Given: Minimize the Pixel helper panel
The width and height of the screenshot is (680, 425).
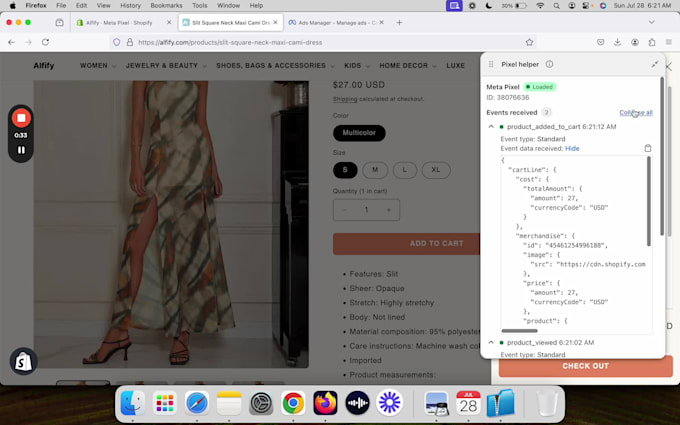Looking at the screenshot, I should [x=654, y=64].
